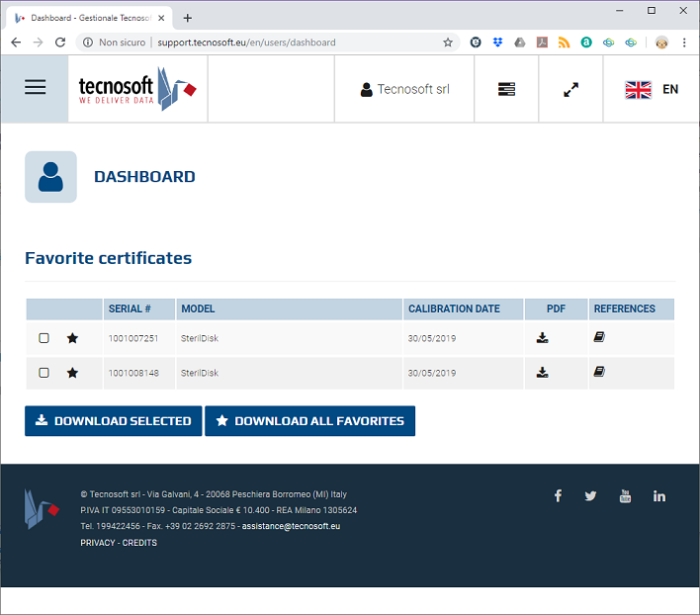This screenshot has width=700, height=615.
Task: Unfavorite the star for serial 1001007251
Action: [72, 338]
